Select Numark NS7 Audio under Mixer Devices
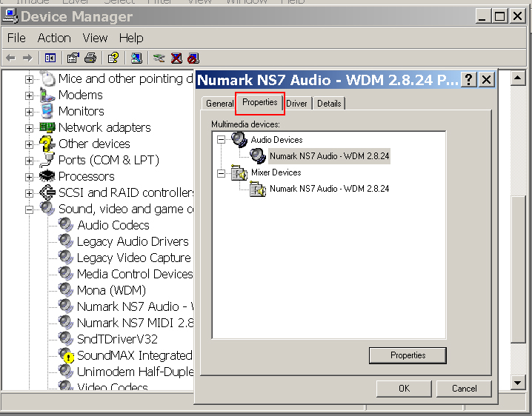Screen dimensions: 532x416 tap(329, 189)
